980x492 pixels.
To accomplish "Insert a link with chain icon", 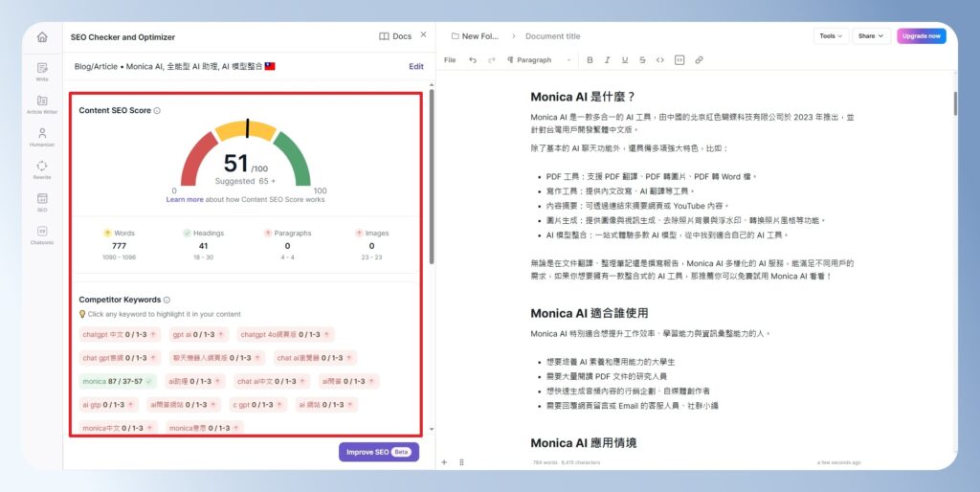I will click(699, 60).
